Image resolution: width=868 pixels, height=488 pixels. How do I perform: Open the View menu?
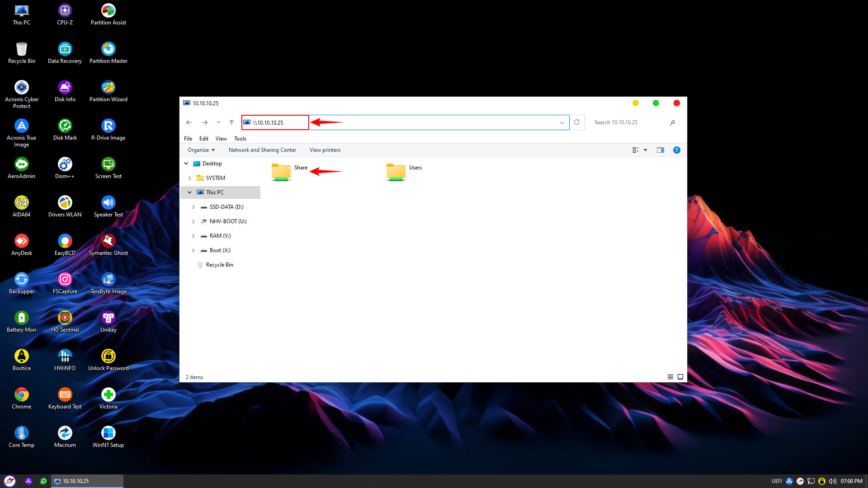coord(221,139)
